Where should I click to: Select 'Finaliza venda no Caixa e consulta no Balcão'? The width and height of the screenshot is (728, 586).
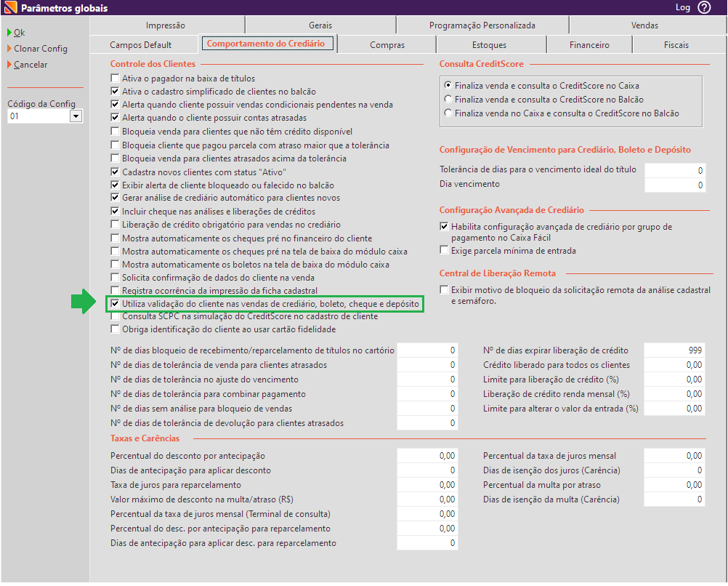(x=448, y=113)
